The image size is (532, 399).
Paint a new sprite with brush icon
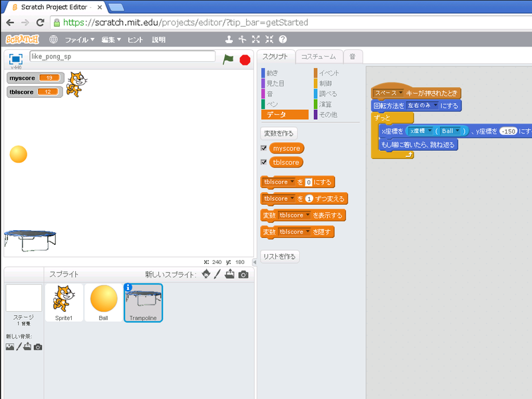pyautogui.click(x=217, y=275)
